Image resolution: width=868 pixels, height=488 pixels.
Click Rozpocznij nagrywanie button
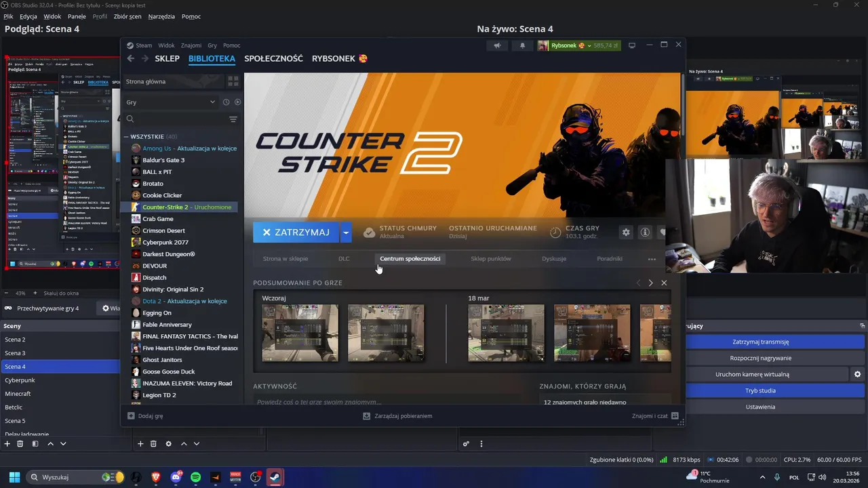[759, 358]
